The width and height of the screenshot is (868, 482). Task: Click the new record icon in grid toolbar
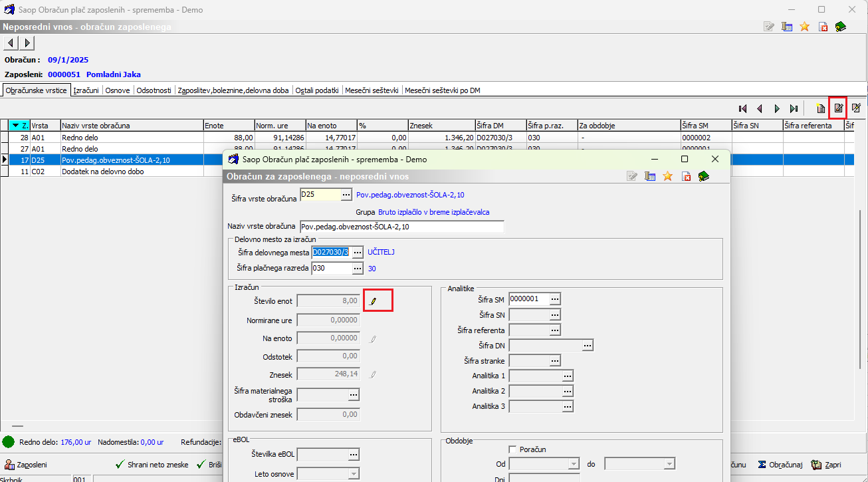[x=821, y=108]
